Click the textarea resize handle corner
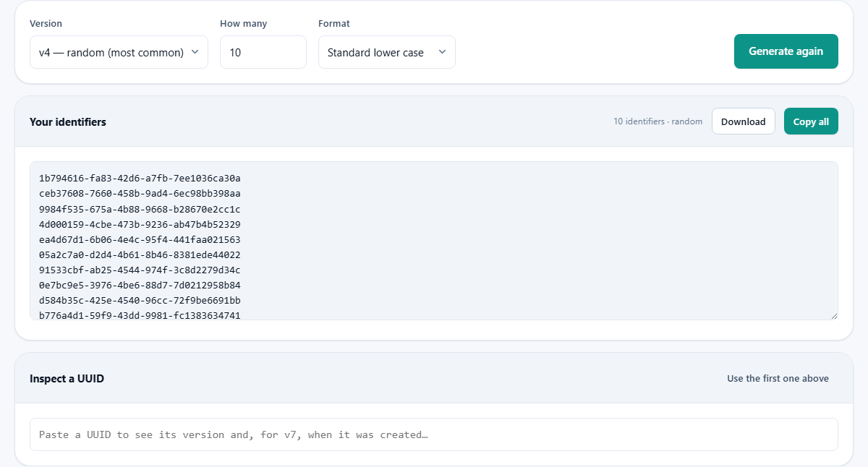The width and height of the screenshot is (868, 467). (x=834, y=315)
